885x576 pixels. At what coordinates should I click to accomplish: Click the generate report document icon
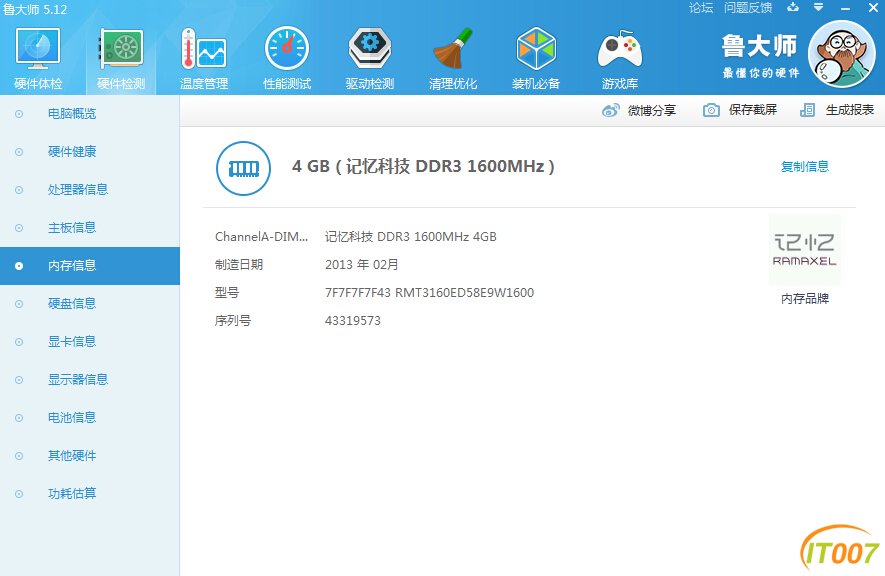point(808,110)
